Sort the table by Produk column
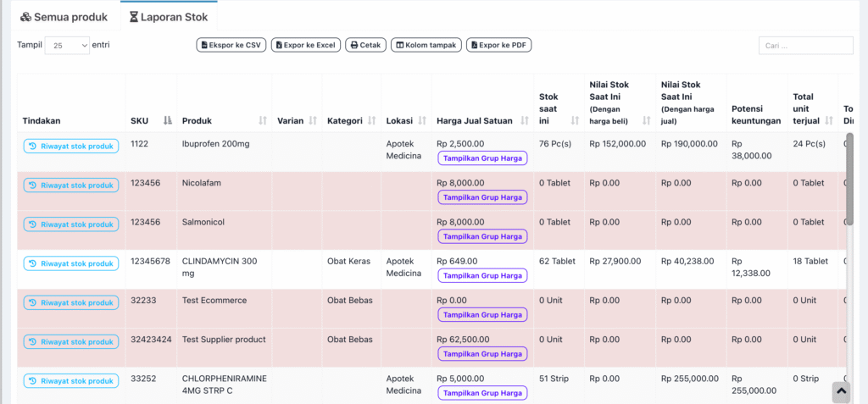The image size is (868, 404). coord(262,121)
